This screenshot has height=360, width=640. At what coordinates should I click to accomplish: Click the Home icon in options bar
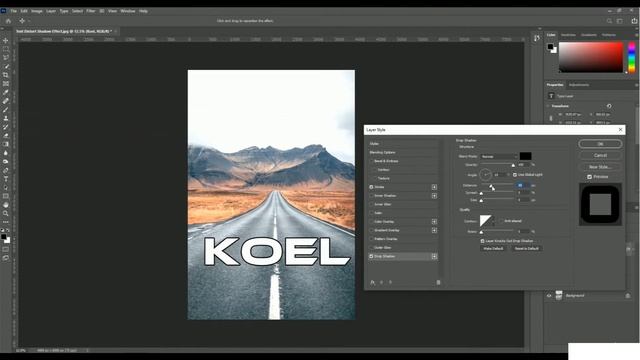[x=8, y=21]
